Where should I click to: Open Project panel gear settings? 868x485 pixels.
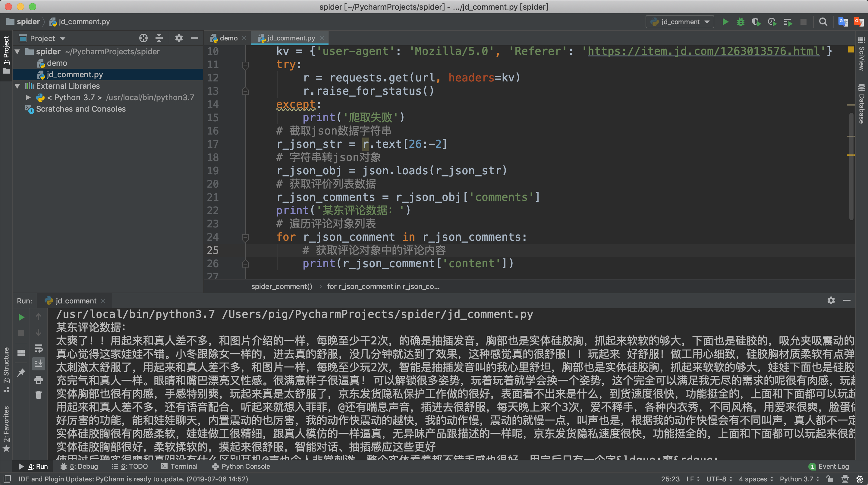(x=179, y=38)
